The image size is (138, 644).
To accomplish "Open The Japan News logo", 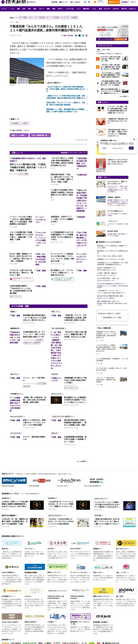I will (69, 481).
